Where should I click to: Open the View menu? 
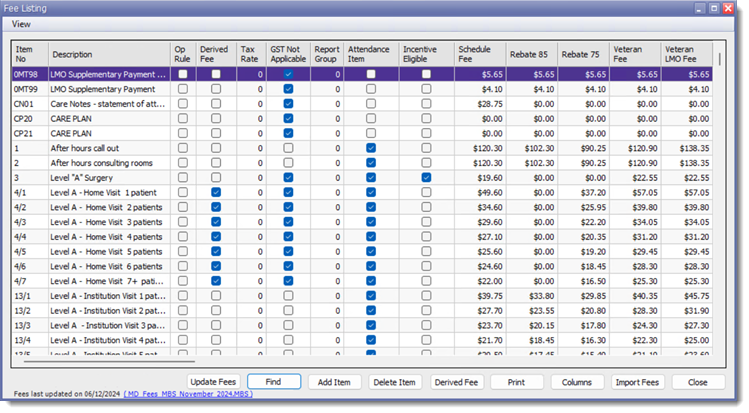click(21, 23)
